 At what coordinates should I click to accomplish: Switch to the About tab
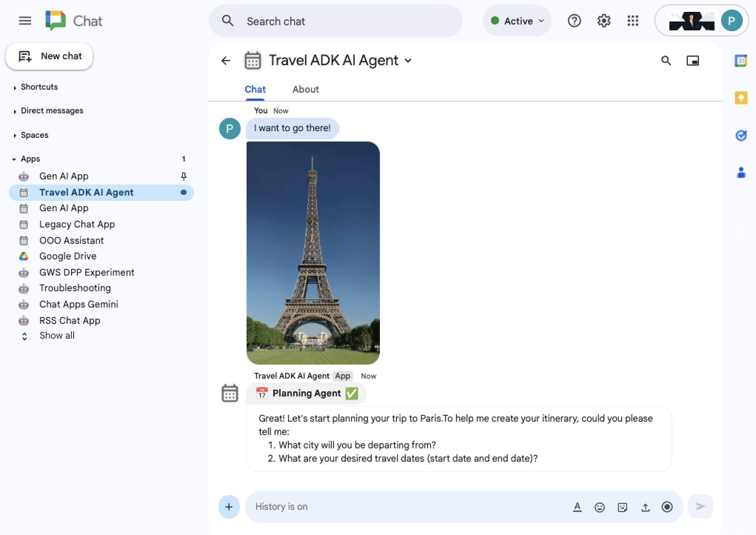click(x=305, y=89)
